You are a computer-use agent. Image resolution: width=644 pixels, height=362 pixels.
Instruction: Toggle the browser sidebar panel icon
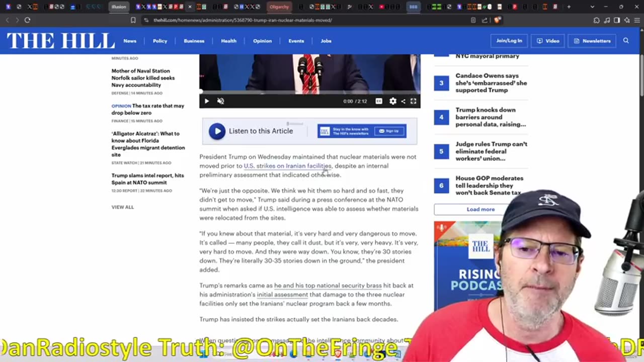(617, 20)
